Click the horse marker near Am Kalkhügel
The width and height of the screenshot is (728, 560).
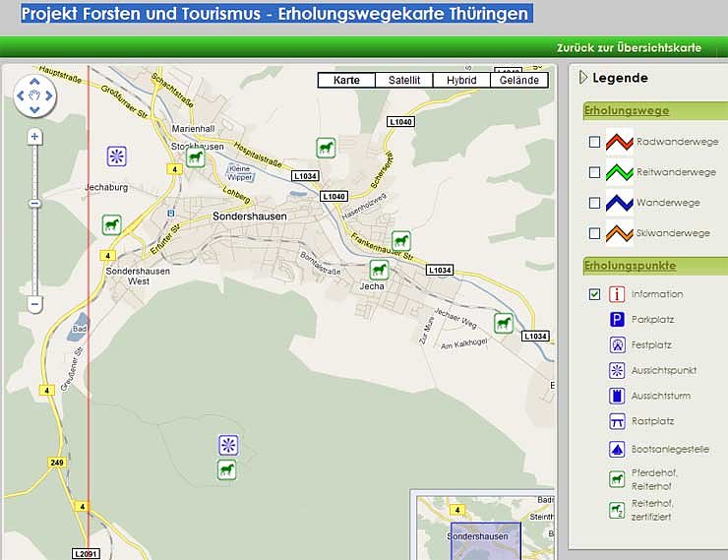(503, 322)
